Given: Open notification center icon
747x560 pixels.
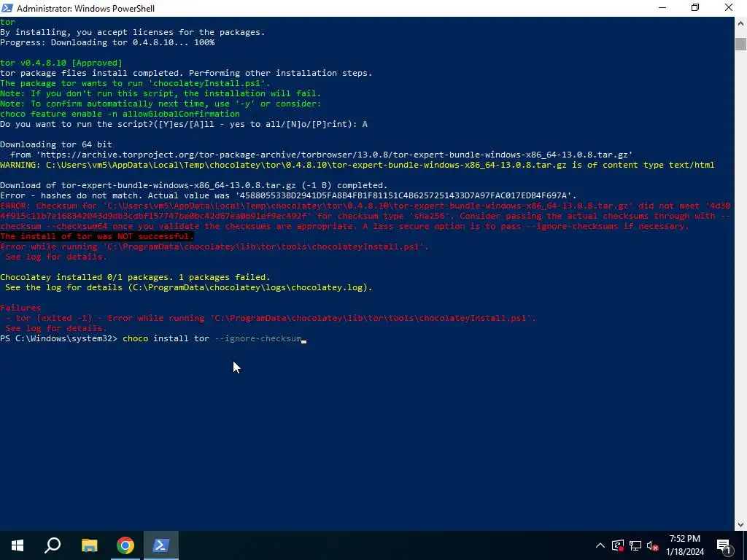Looking at the screenshot, I should click(x=724, y=545).
